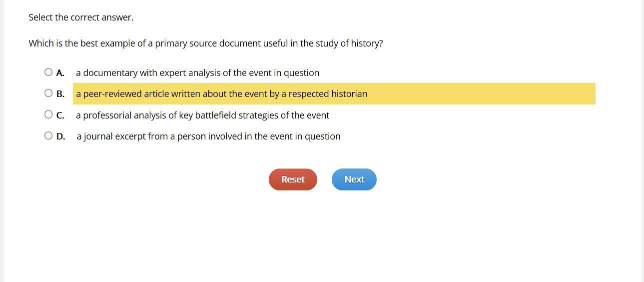Choose the documentary with expert analysis answer text
The width and height of the screenshot is (644, 282).
pos(197,73)
